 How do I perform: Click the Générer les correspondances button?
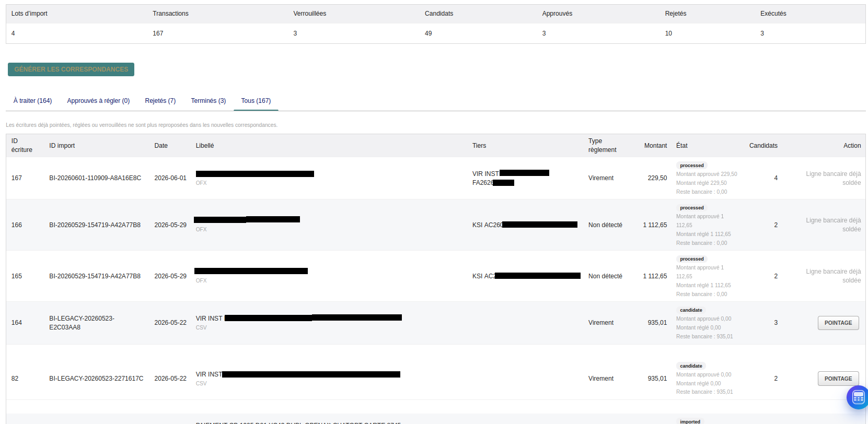click(x=71, y=69)
